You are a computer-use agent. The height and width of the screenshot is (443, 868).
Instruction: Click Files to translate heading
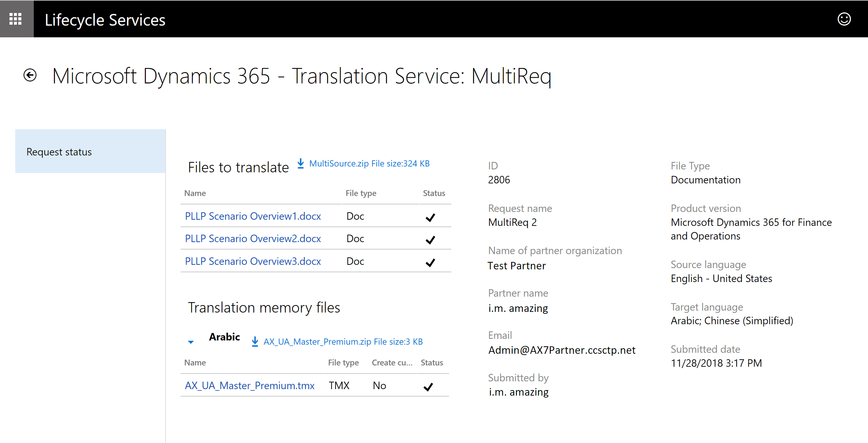coord(238,167)
